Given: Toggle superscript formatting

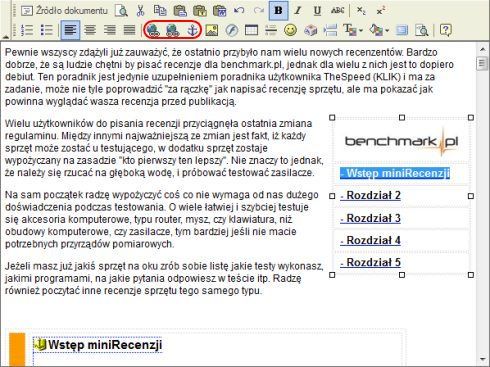Looking at the screenshot, I should coord(381,11).
